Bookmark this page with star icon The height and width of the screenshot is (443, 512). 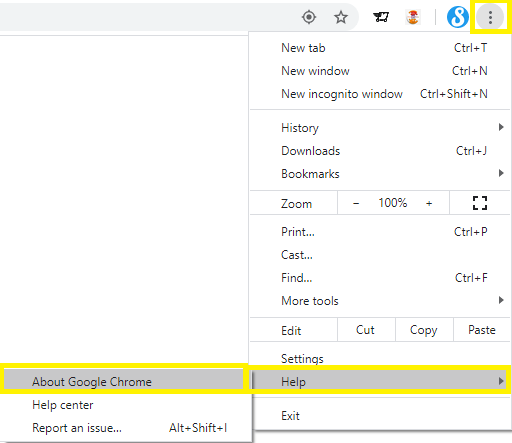click(x=341, y=17)
